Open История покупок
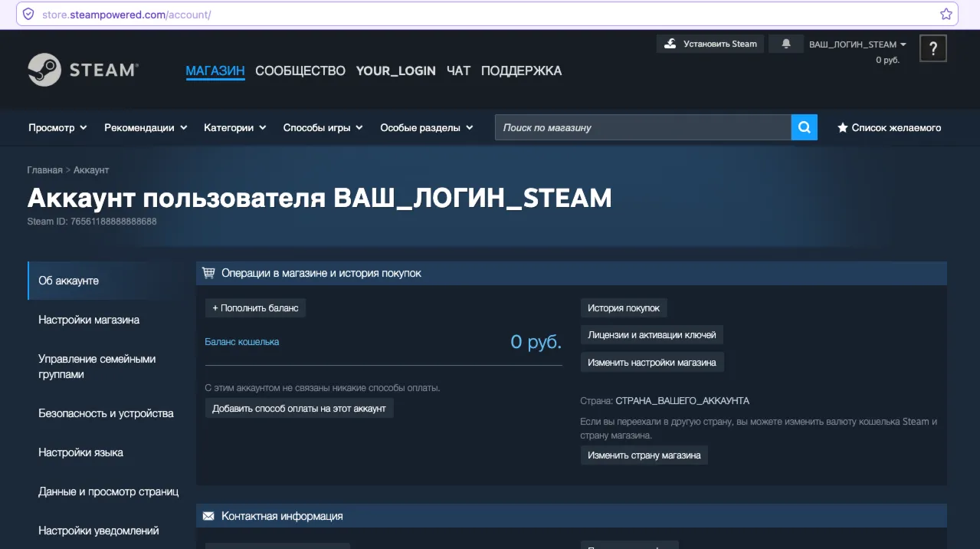Image resolution: width=980 pixels, height=549 pixels. (x=624, y=307)
